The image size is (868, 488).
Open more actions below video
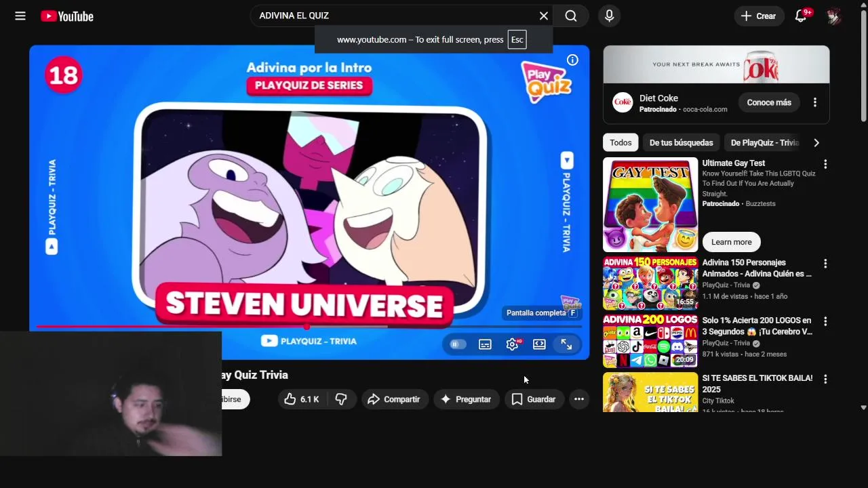579,399
